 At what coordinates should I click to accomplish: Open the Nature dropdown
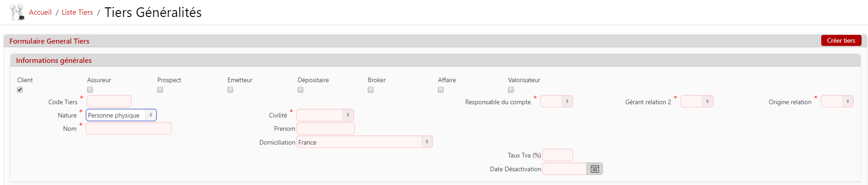(121, 115)
